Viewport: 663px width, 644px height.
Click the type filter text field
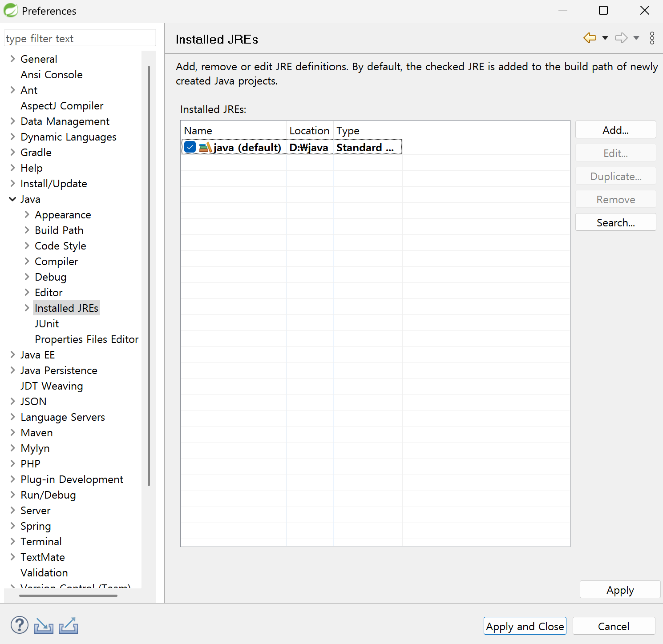tap(80, 38)
